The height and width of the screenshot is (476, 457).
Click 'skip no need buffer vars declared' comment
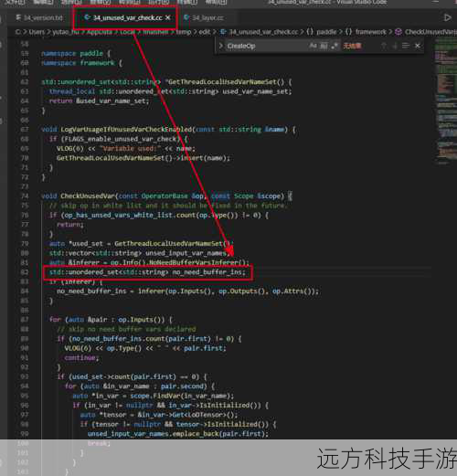tap(126, 329)
